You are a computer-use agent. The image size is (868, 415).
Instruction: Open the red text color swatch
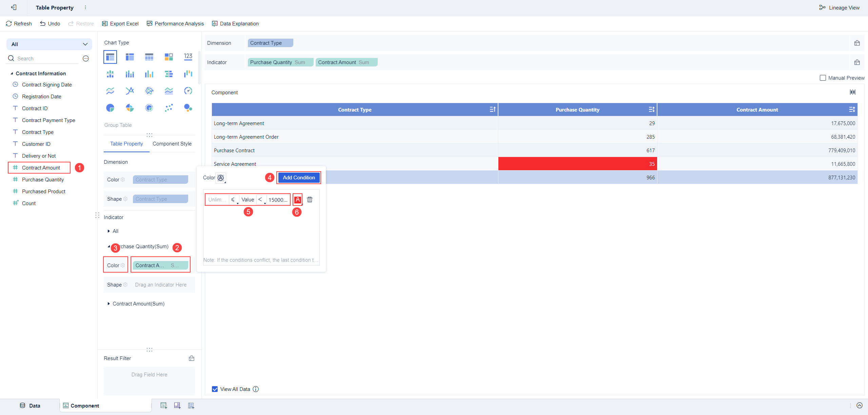click(297, 200)
